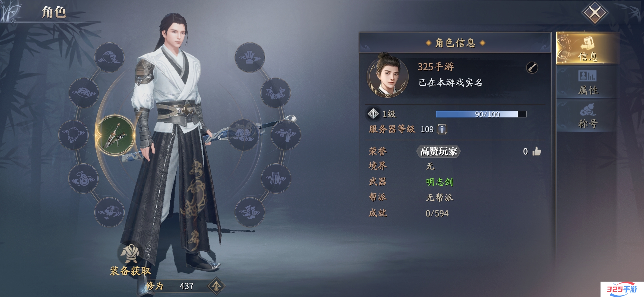Select the empty boots equipment slot

(250, 212)
